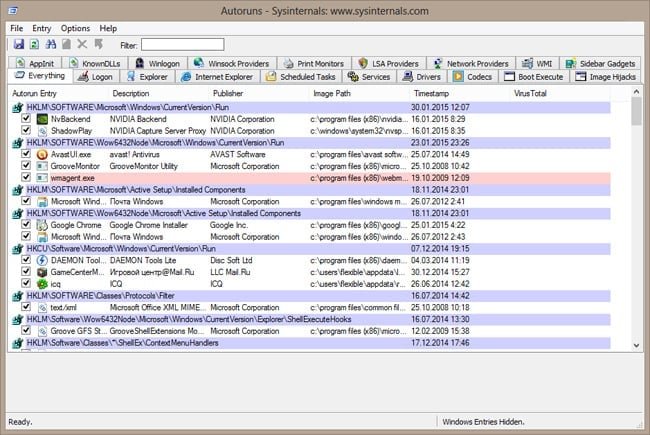Click the Image Path column header

click(361, 93)
